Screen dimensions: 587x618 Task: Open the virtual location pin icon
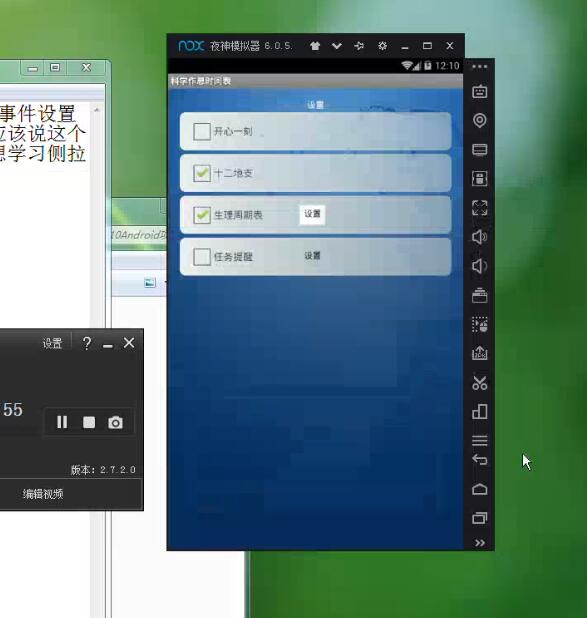(x=479, y=120)
